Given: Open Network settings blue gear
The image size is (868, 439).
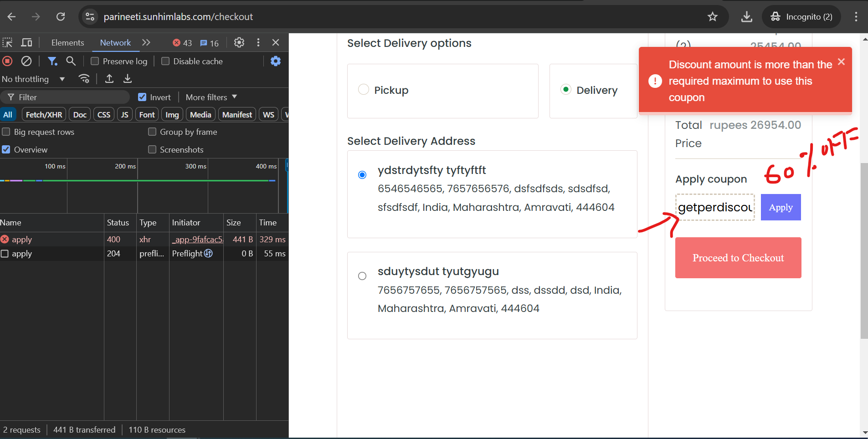Looking at the screenshot, I should [x=276, y=61].
